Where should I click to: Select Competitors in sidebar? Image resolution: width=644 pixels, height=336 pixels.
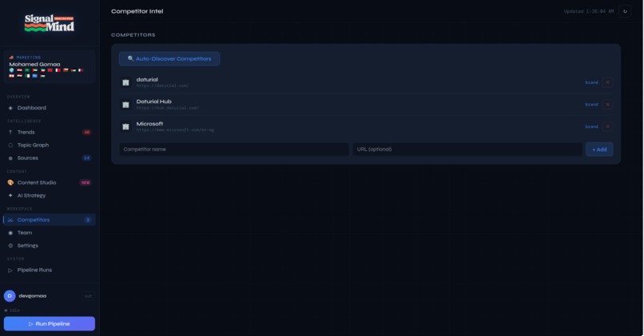point(50,220)
